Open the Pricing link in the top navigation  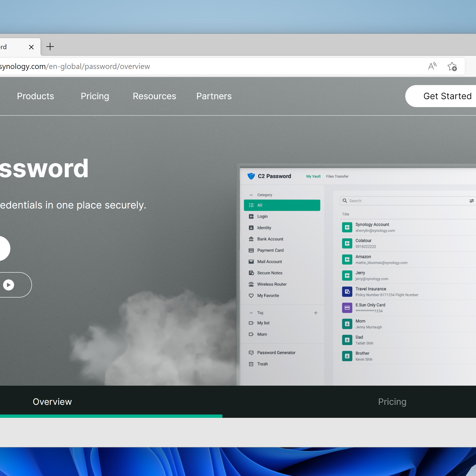95,96
